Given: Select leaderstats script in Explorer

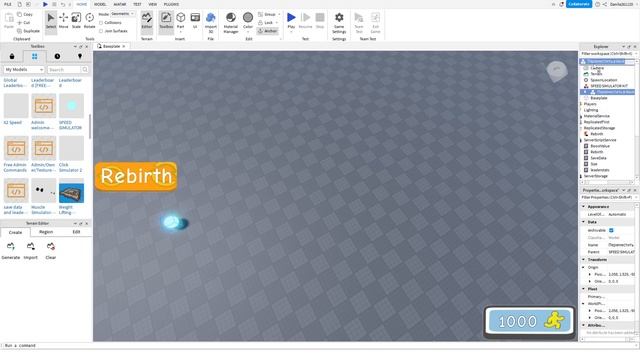Looking at the screenshot, I should pos(600,170).
